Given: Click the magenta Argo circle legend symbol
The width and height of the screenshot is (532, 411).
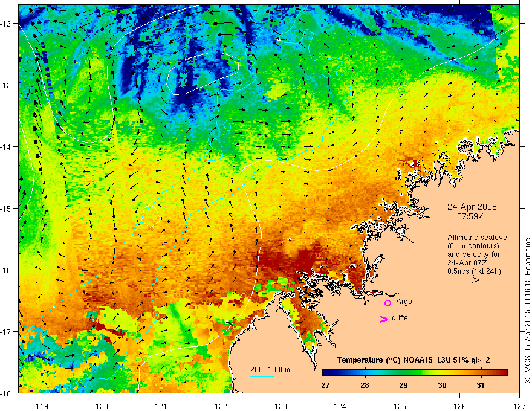Looking at the screenshot, I should tap(388, 303).
